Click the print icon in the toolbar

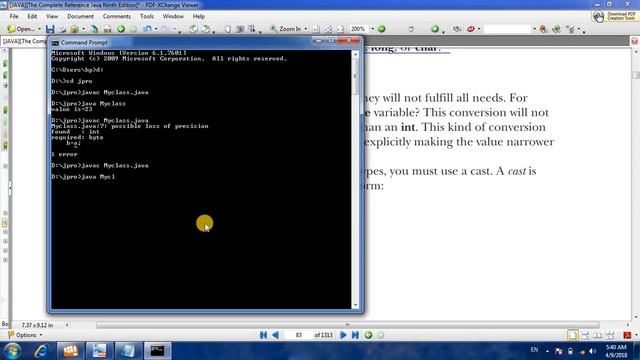[62, 29]
